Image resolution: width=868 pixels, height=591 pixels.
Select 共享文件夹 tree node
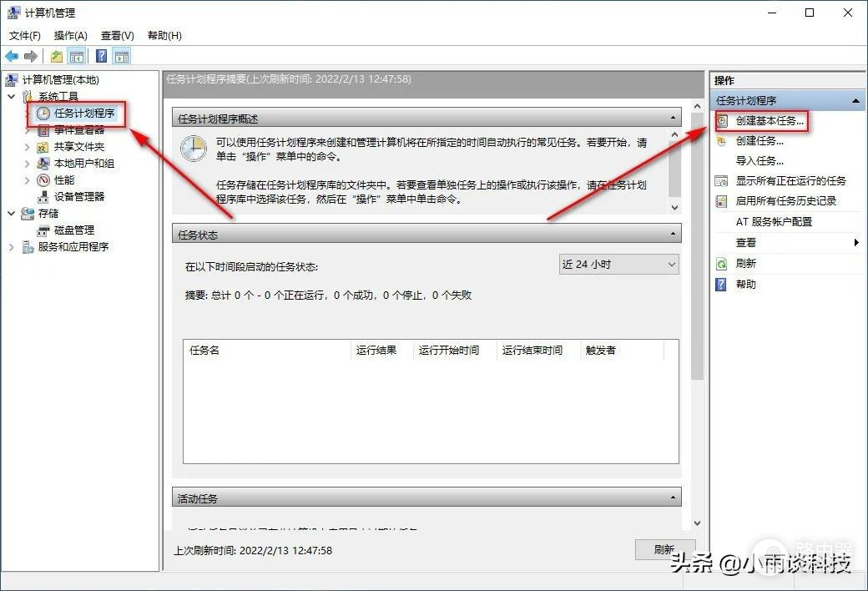[79, 147]
